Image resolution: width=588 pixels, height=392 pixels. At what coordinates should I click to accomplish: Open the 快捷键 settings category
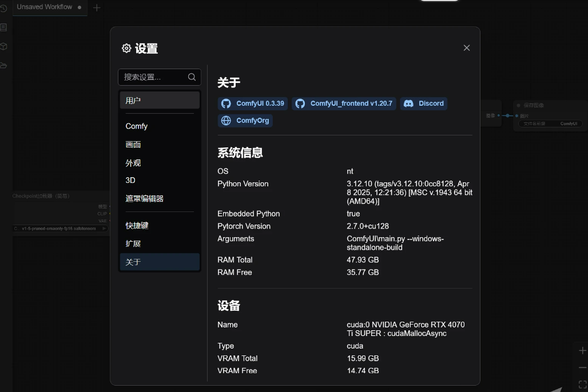160,226
